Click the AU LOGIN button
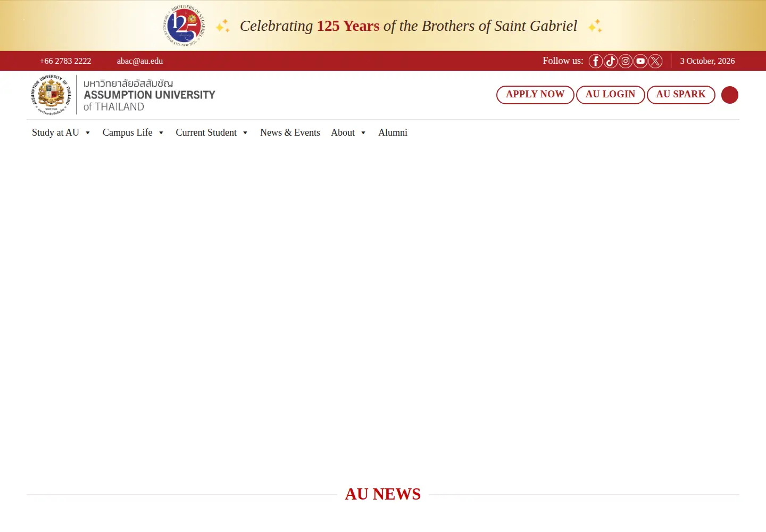Viewport: 766px width, 532px height. 610,95
